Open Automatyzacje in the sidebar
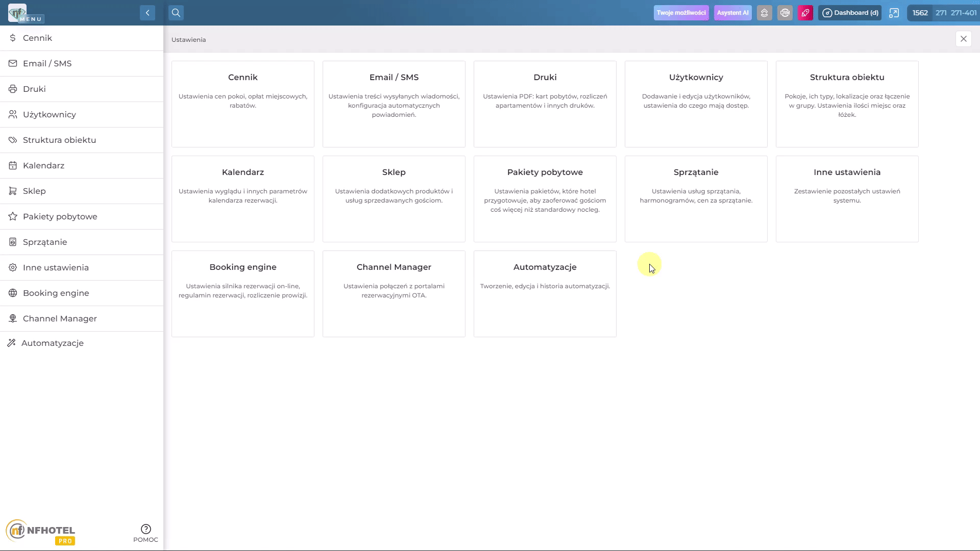980x551 pixels. pyautogui.click(x=82, y=343)
